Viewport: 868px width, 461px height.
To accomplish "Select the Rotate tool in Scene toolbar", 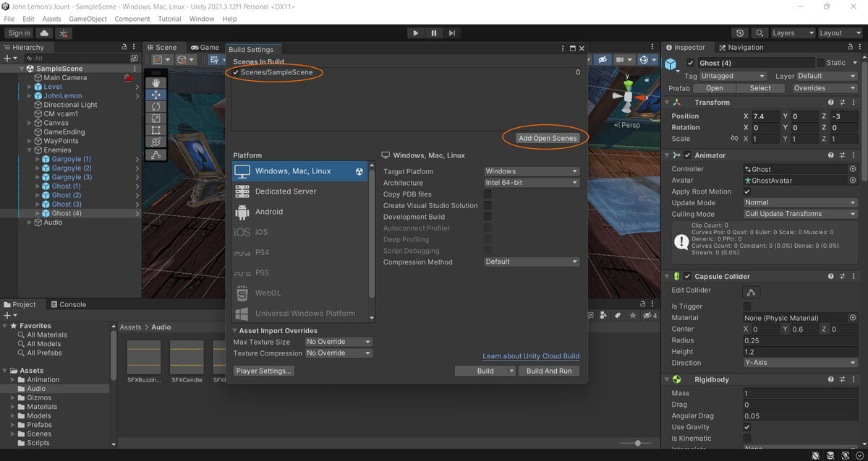I will point(156,107).
